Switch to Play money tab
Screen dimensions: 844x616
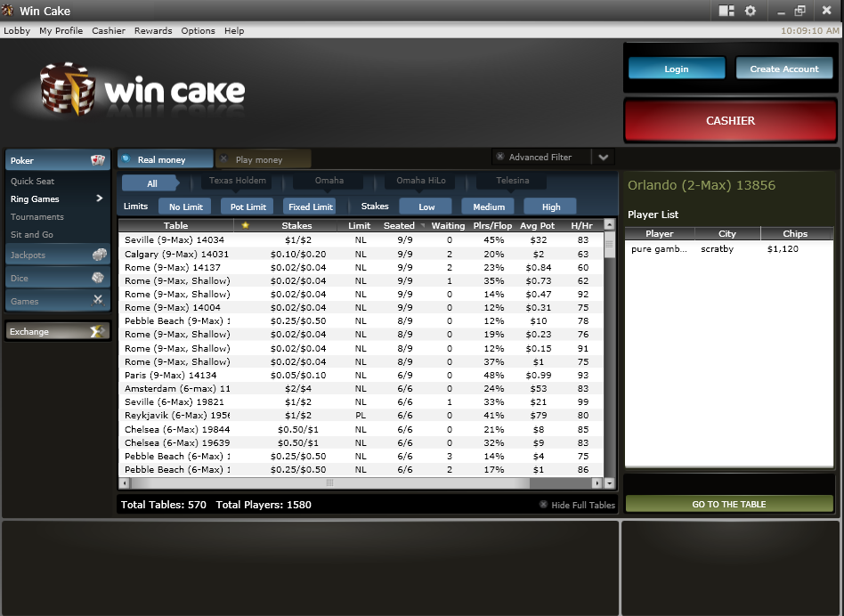tap(264, 159)
